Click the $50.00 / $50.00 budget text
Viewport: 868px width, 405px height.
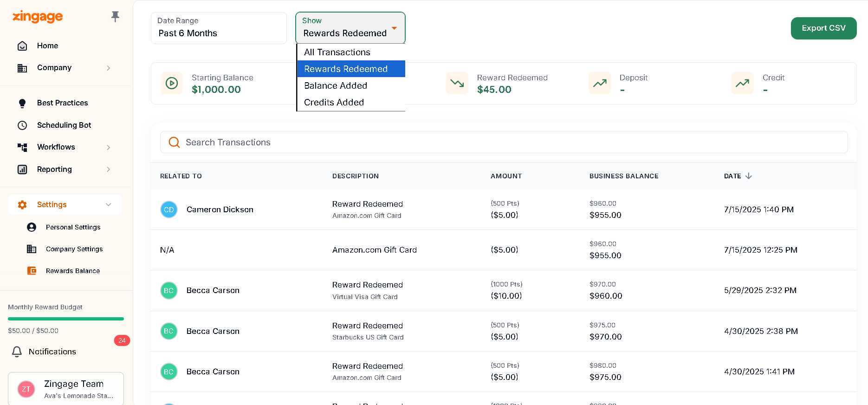(x=33, y=331)
